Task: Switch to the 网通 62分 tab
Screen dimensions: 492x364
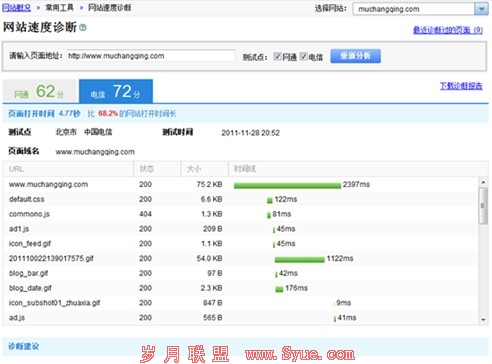Action: coord(41,91)
